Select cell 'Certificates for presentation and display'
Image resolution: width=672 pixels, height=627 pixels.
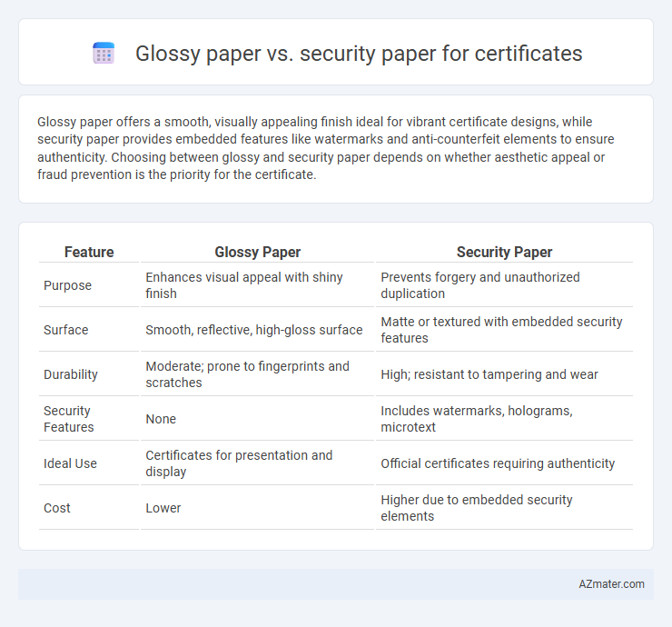(x=258, y=463)
